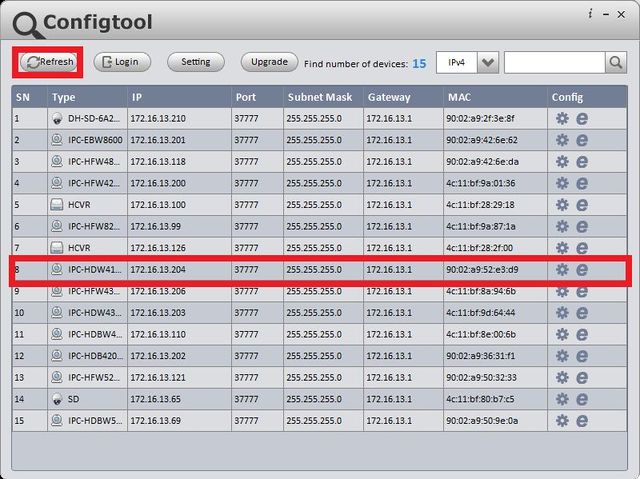The height and width of the screenshot is (479, 640).
Task: Open gear config for 172.16.13.210
Action: pos(562,119)
